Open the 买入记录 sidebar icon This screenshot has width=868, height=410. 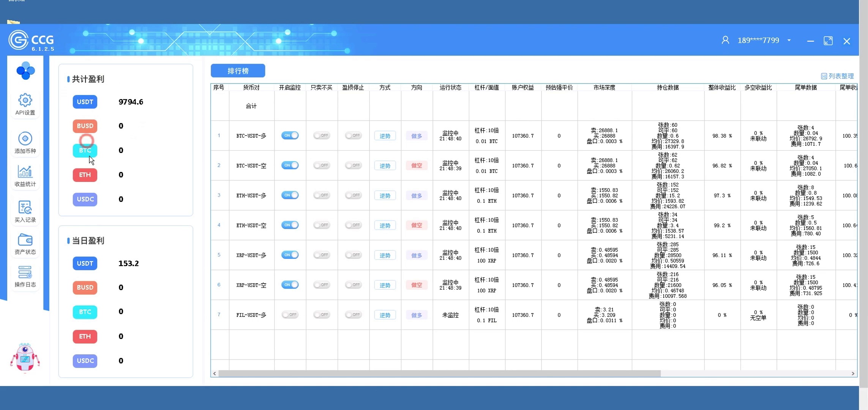coord(25,208)
